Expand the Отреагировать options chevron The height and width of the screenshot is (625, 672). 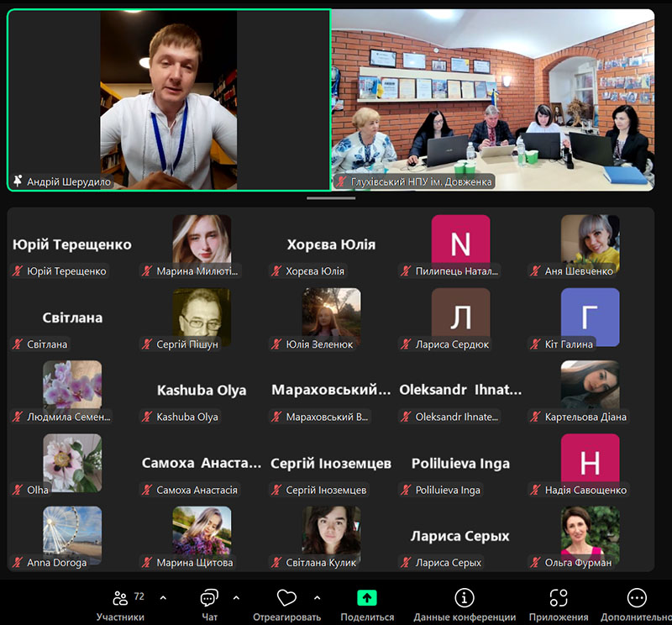[318, 597]
